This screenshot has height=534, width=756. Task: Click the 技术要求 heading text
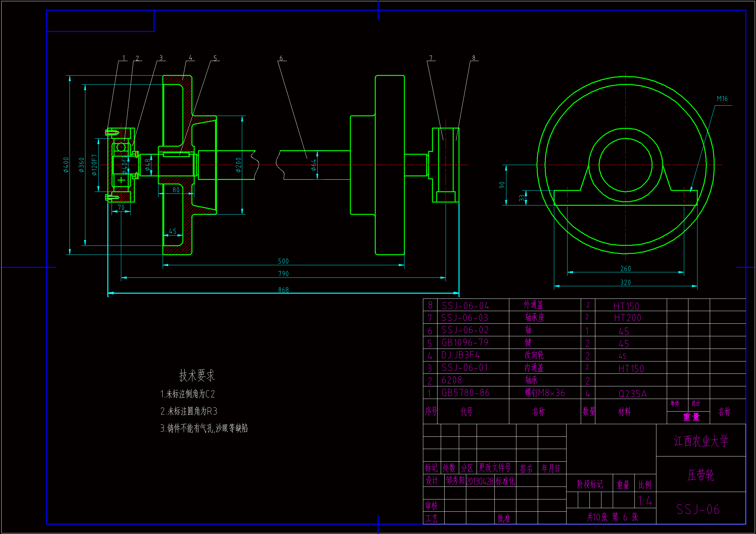click(x=197, y=375)
